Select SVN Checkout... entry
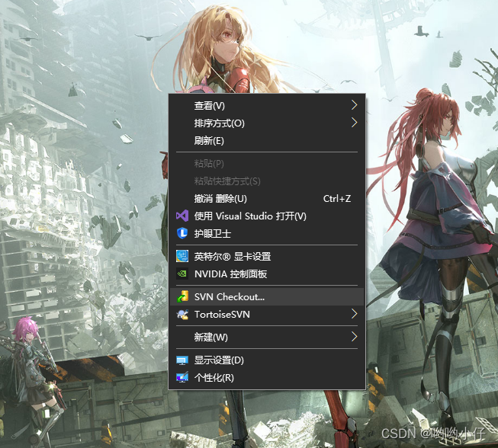Image resolution: width=498 pixels, height=448 pixels. pos(267,296)
